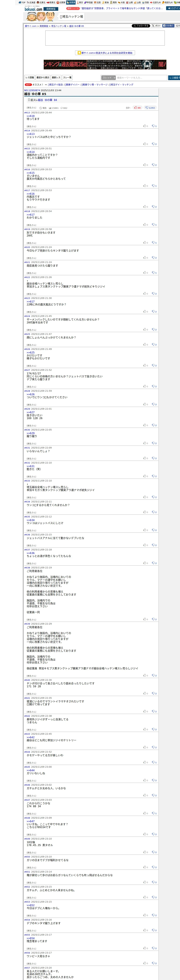Open the 最新ニュース headline link
The width and height of the screenshot is (180, 980).
(x=121, y=8)
